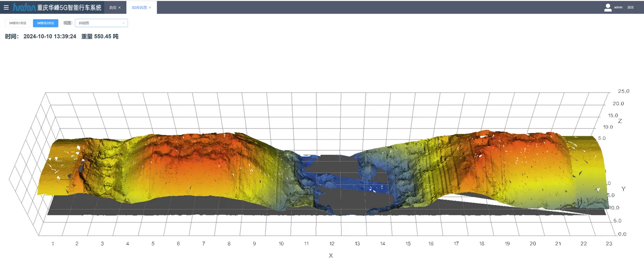
Task: Toggle the hamburger sidebar menu icon
Action: pos(6,7)
